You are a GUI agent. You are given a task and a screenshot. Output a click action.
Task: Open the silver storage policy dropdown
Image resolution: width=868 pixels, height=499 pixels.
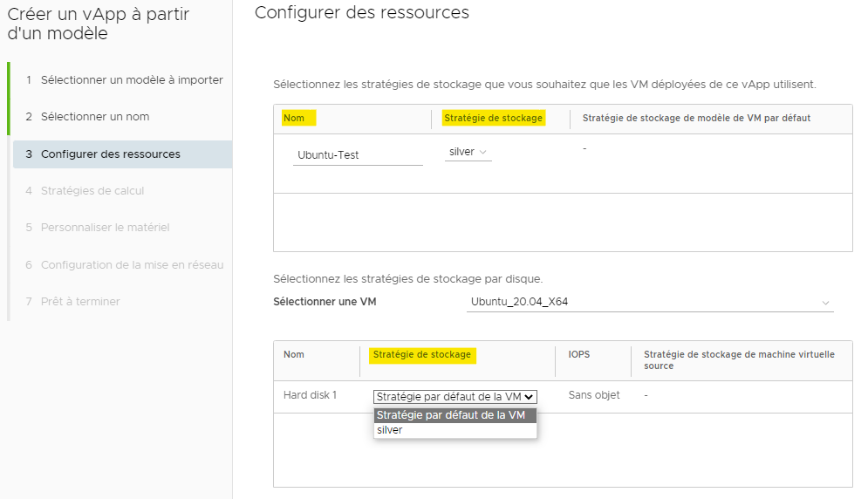tap(468, 153)
